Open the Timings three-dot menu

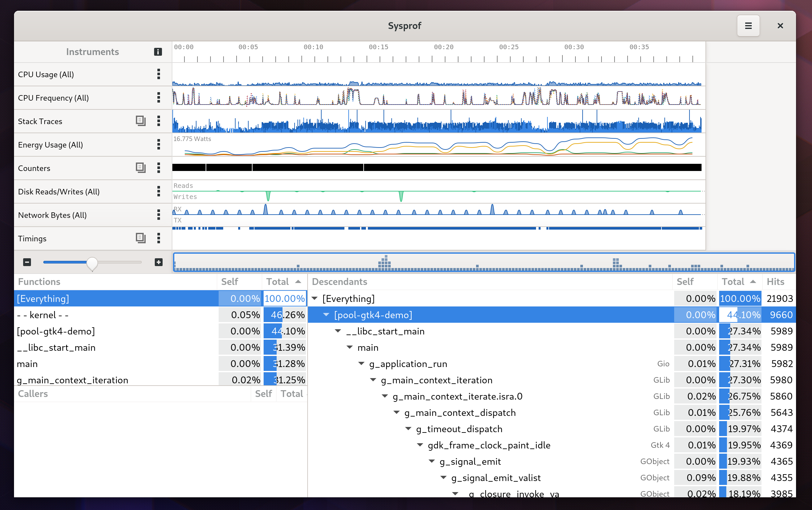[x=158, y=238]
